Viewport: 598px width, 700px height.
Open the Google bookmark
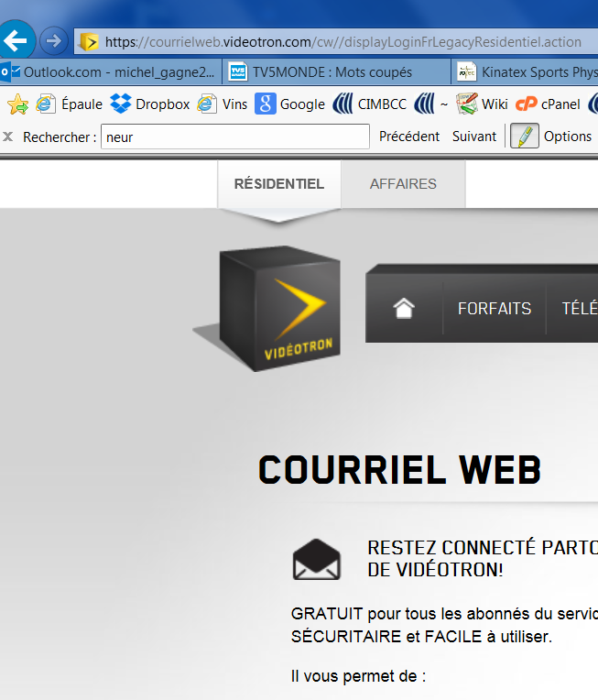tap(290, 104)
